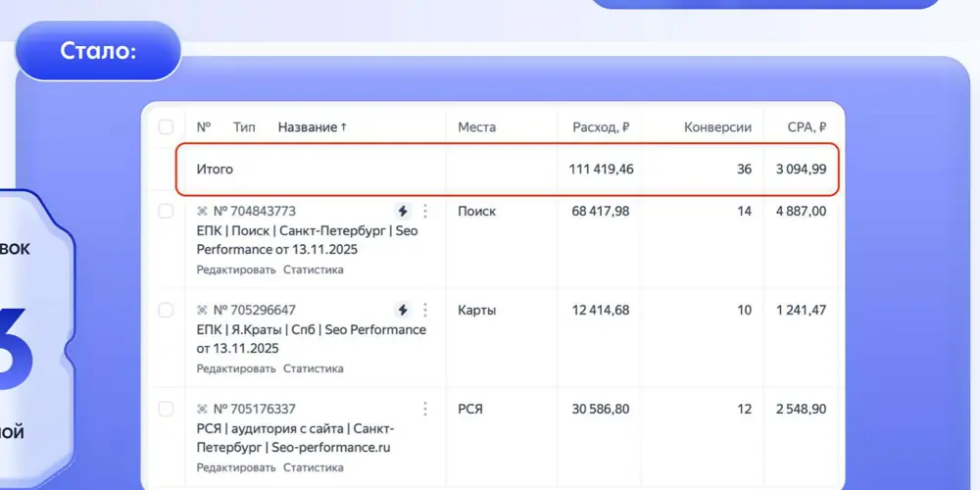The height and width of the screenshot is (490, 980).
Task: Click lightning icon for campaign 705296647
Action: click(403, 310)
